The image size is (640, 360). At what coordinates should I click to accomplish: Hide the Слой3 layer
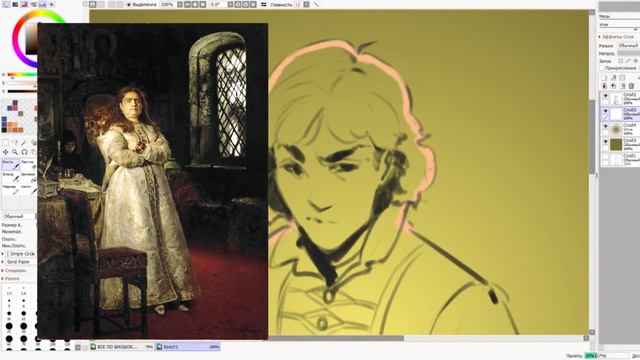(605, 142)
